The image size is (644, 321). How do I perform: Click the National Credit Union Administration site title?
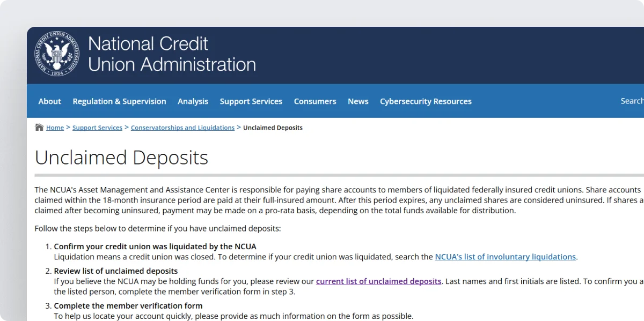pos(172,54)
